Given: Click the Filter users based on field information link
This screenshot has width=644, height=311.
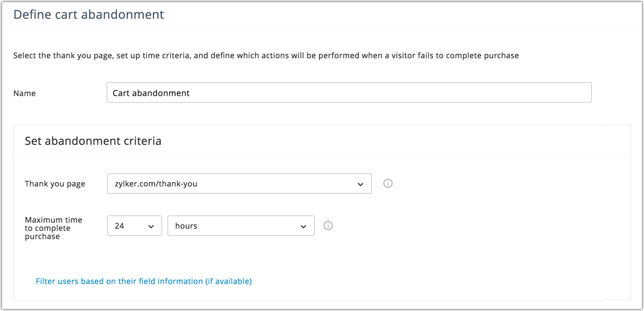Looking at the screenshot, I should pyautogui.click(x=144, y=281).
